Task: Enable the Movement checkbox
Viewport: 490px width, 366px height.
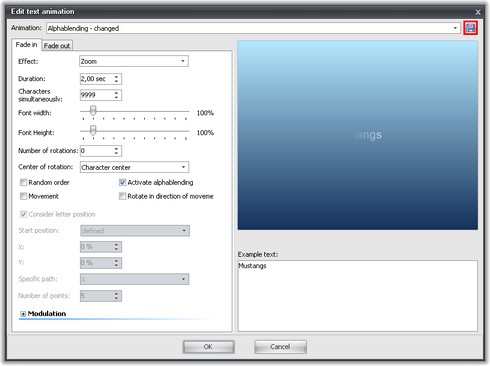Action: point(23,196)
